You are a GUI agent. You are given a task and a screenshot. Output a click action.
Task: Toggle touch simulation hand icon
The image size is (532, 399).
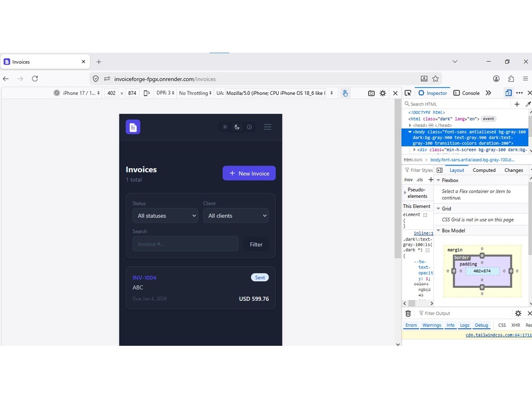[345, 93]
